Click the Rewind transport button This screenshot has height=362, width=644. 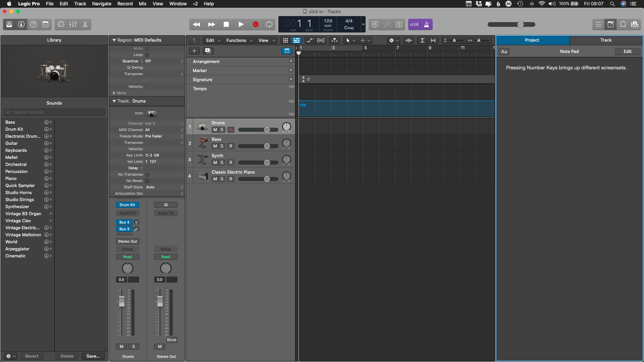click(197, 24)
